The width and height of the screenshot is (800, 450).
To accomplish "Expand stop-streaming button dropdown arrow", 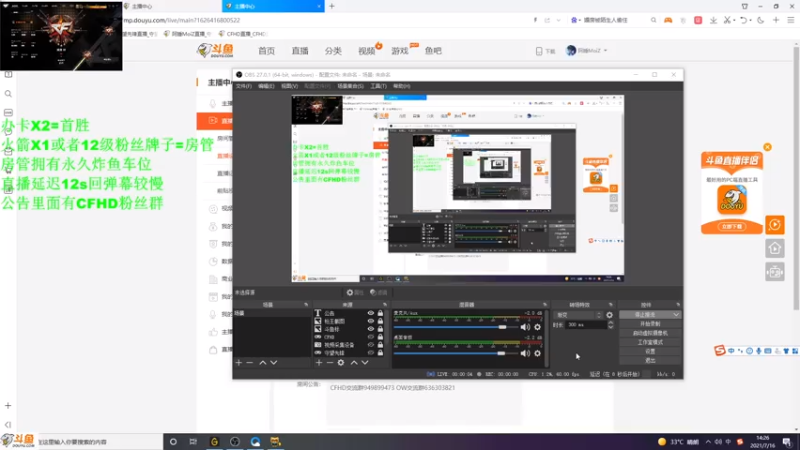I will coord(676,315).
